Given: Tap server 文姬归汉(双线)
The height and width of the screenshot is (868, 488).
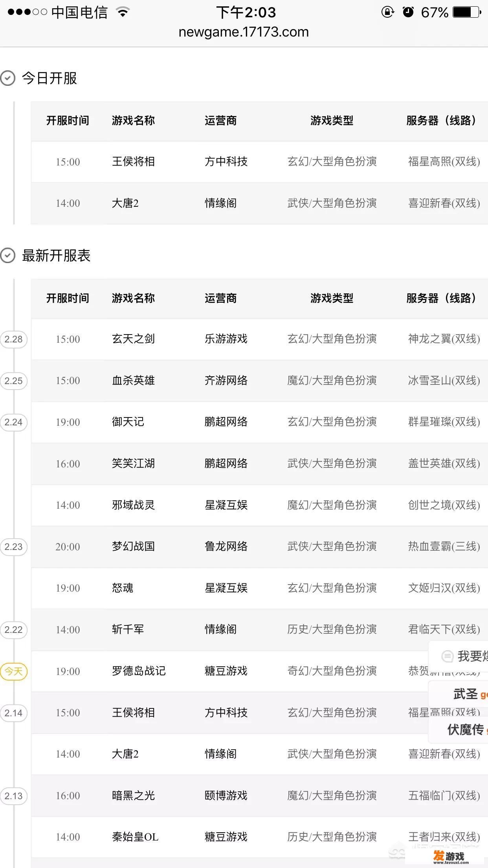Looking at the screenshot, I should coord(444,588).
